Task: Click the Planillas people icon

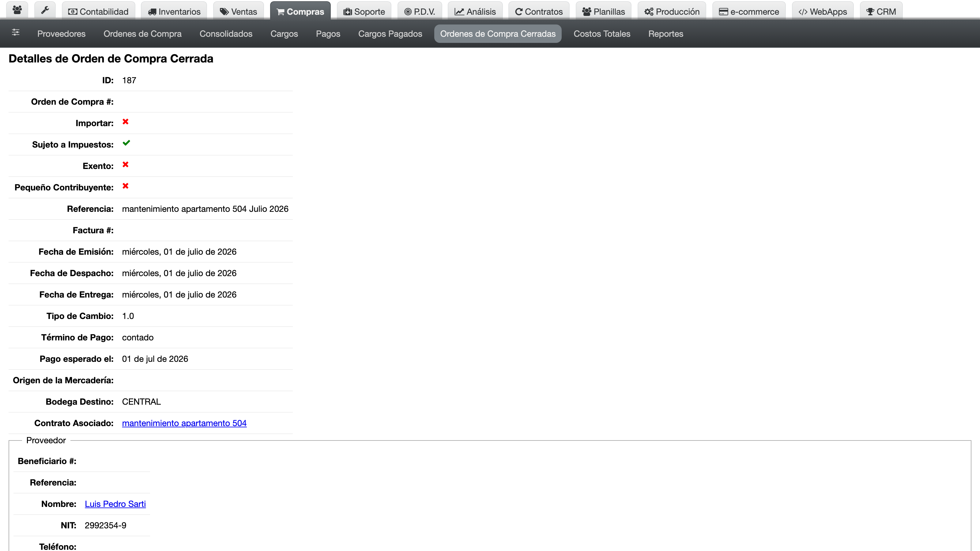Action: [x=587, y=12]
